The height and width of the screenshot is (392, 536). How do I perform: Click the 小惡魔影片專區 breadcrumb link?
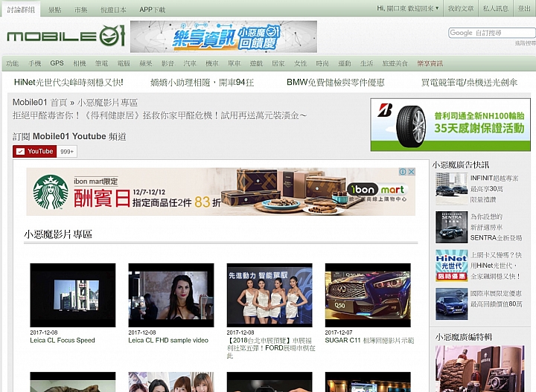pos(108,103)
